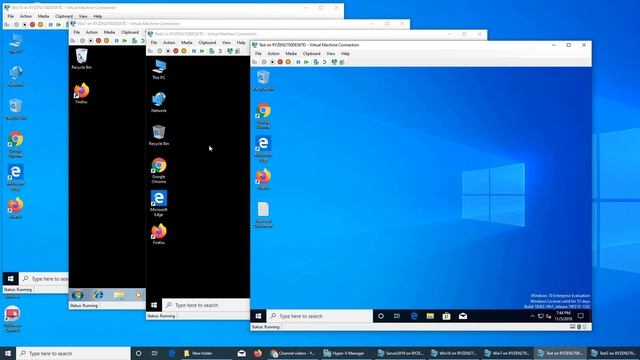
Task: Open Clipboard menu in the Win7 window
Action: tap(130, 32)
